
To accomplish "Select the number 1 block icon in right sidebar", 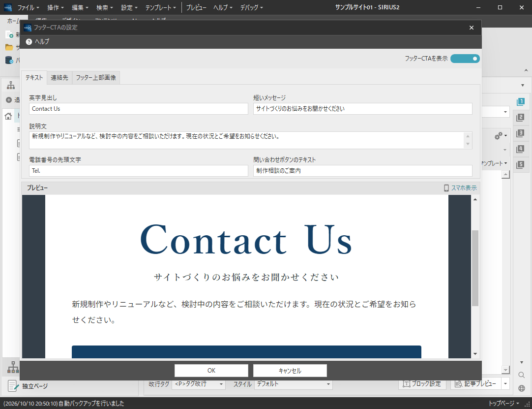I will point(520,101).
